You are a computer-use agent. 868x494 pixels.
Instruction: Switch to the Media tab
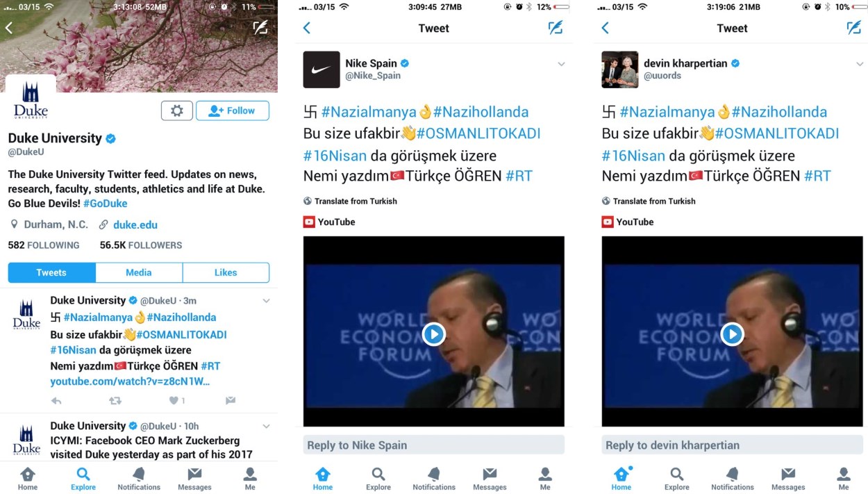[139, 272]
